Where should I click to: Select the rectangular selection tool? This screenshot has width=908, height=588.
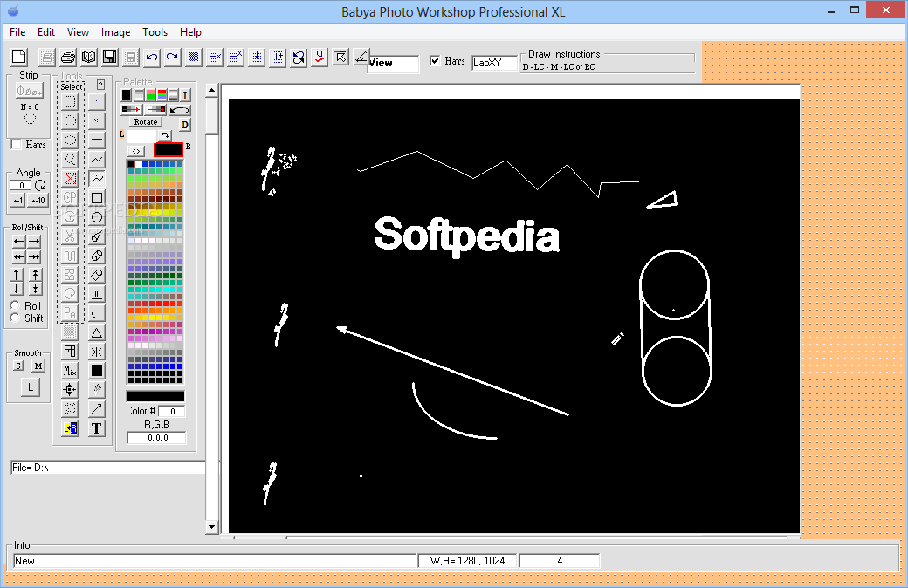[x=70, y=102]
